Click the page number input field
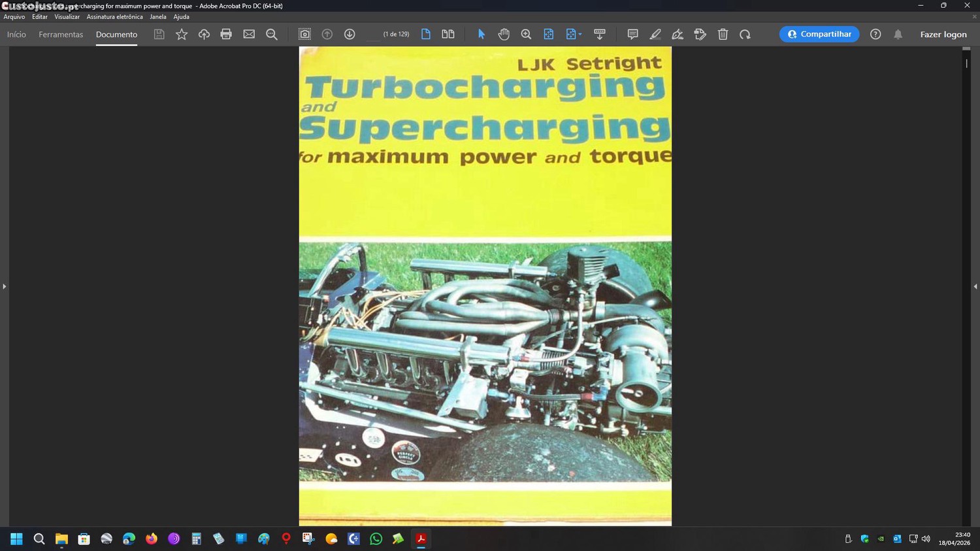 pos(372,35)
